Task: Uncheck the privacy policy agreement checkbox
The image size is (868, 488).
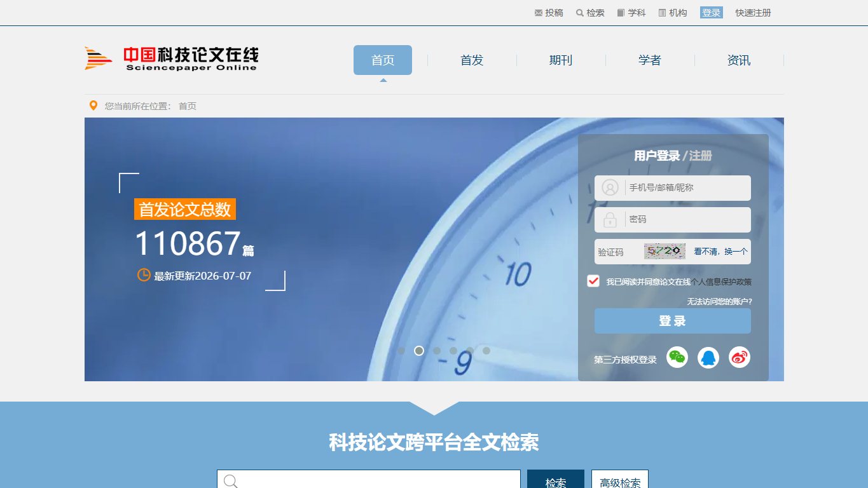Action: point(593,281)
